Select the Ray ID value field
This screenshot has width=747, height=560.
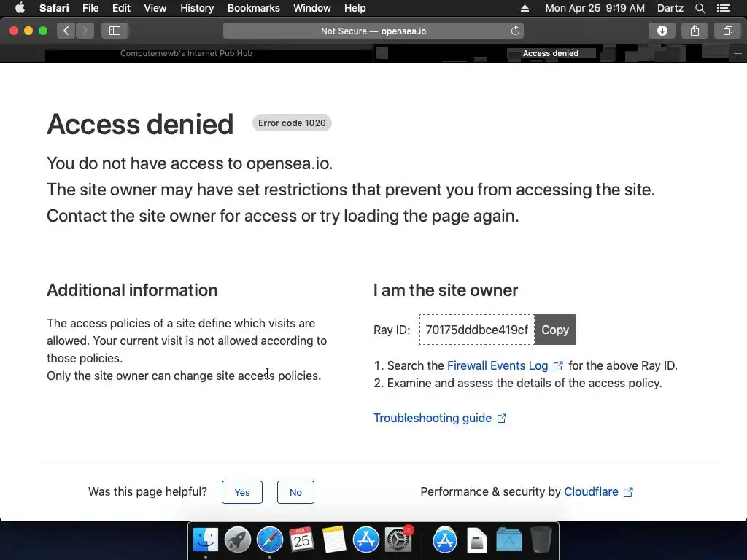coord(477,330)
